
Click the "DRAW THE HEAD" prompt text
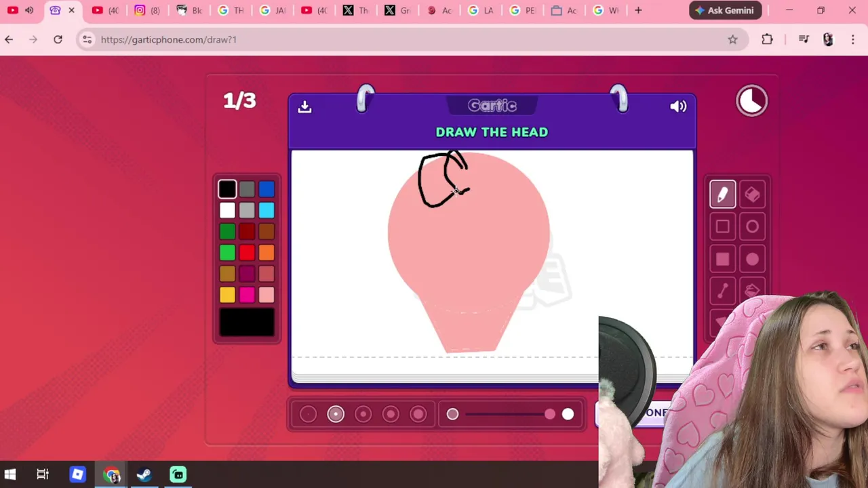tap(492, 132)
